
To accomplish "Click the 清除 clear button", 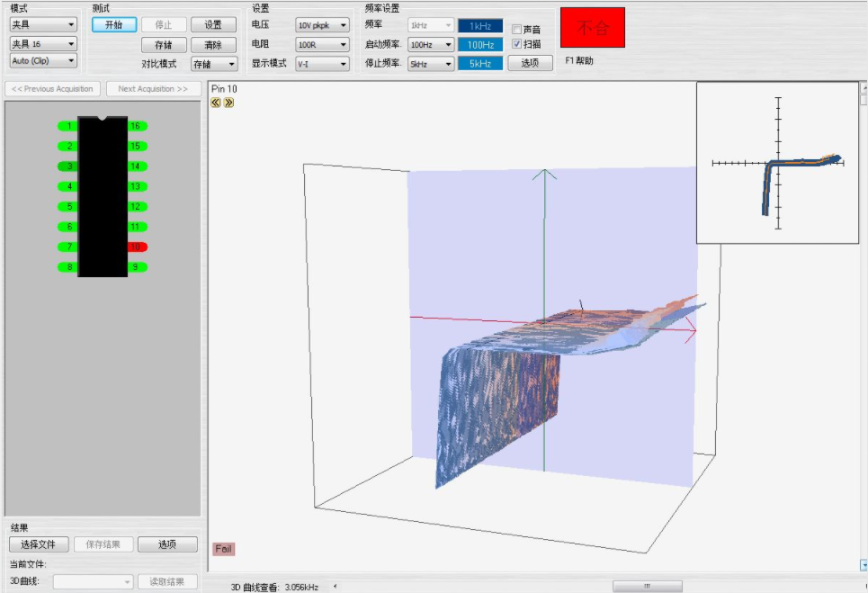I will pos(213,45).
